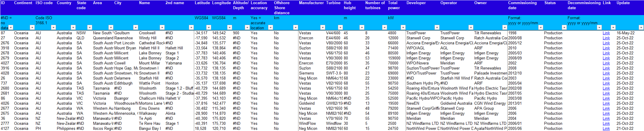The image size is (644, 131).
Task: Select the 'Yabmana' 2nd name cell
Action: tap(179, 63)
